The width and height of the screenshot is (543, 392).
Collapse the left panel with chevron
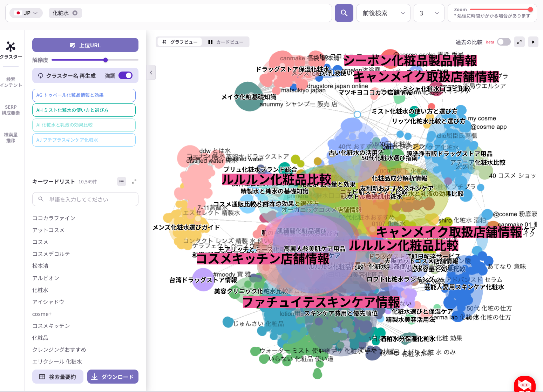151,73
